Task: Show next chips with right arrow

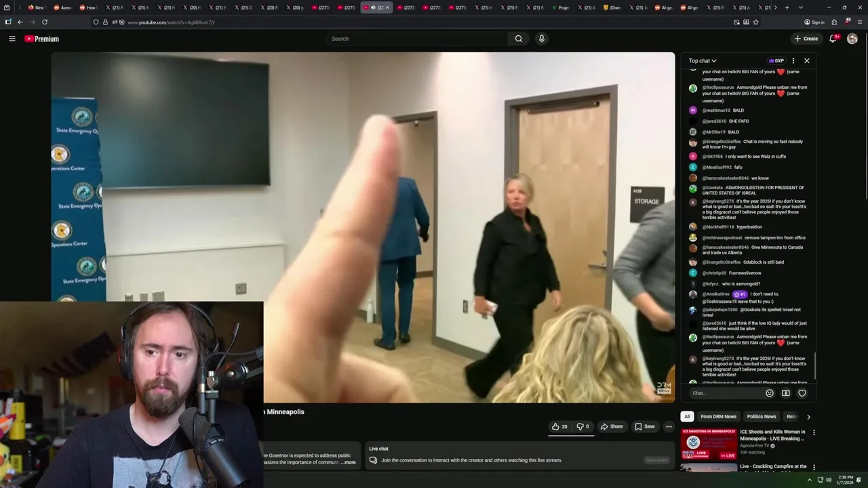Action: [x=808, y=417]
